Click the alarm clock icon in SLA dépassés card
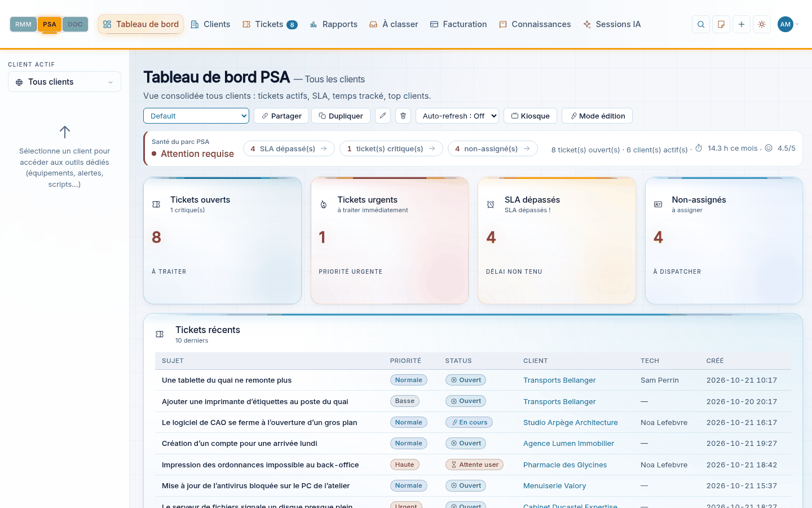The width and height of the screenshot is (812, 508). pos(491,204)
